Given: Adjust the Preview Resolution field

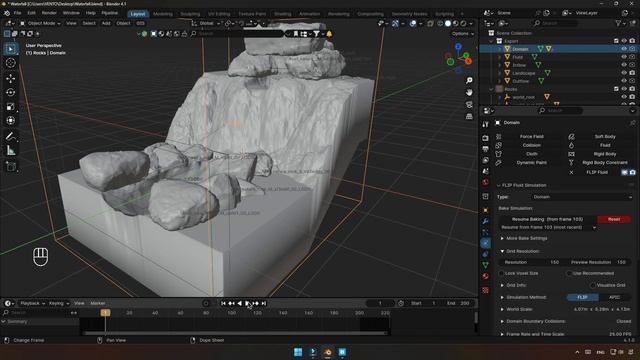Looking at the screenshot, I should 599,262.
